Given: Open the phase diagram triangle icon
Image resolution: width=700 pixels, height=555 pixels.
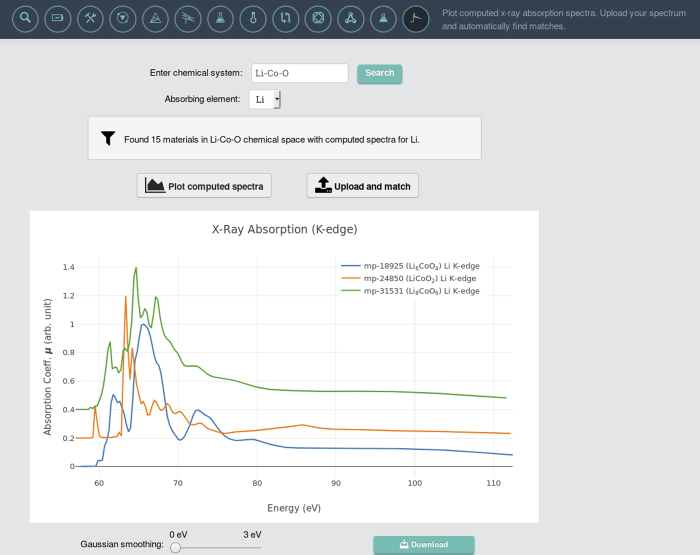Looking at the screenshot, I should [155, 18].
